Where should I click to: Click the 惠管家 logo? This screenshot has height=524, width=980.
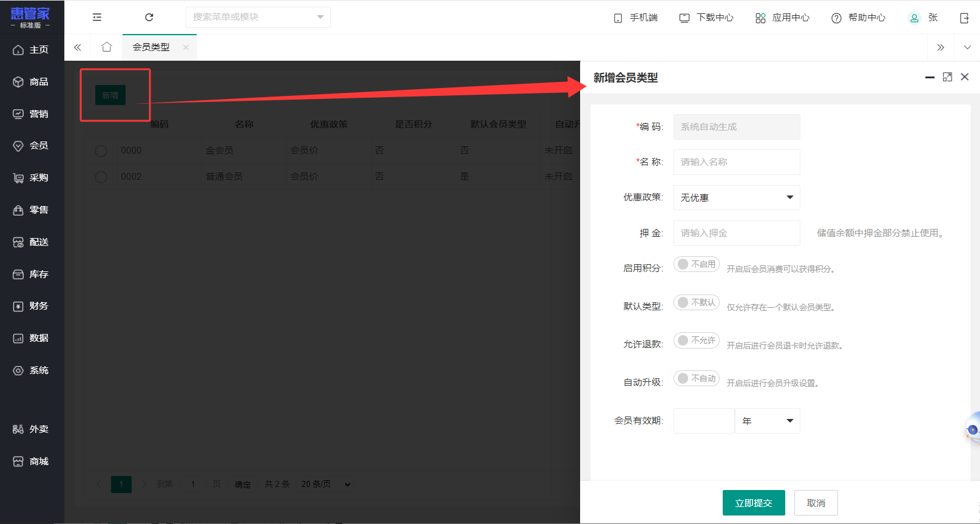coord(30,17)
